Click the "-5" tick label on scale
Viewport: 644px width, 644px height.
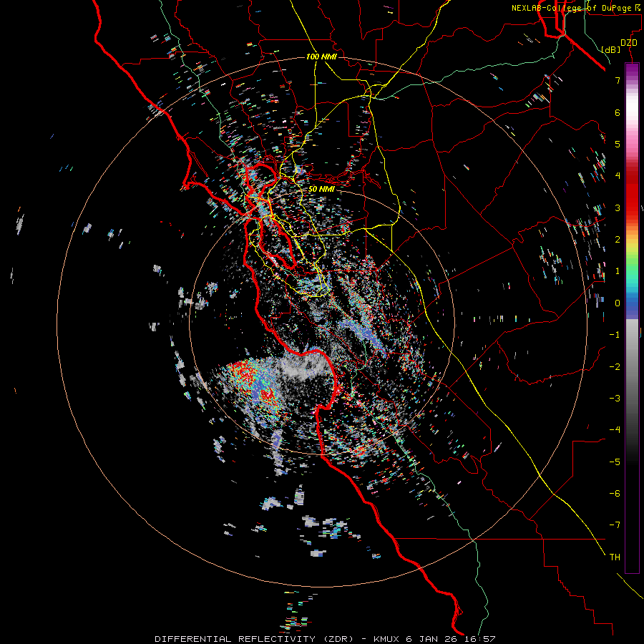click(615, 462)
